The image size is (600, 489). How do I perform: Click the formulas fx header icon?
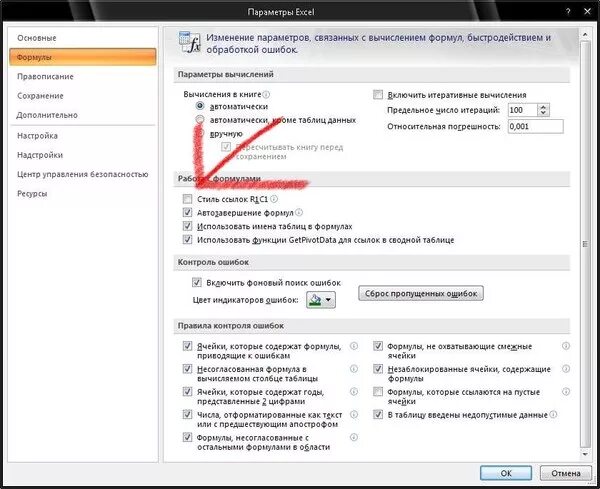tap(189, 42)
